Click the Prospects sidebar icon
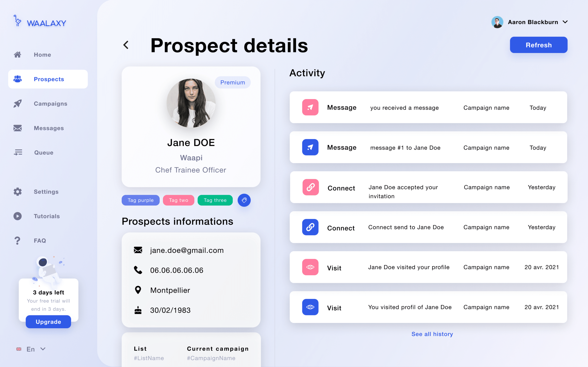 (17, 79)
